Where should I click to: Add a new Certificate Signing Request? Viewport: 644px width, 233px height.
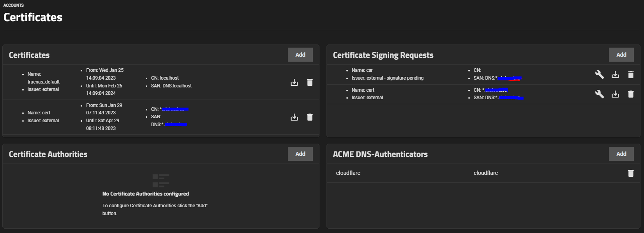[621, 55]
